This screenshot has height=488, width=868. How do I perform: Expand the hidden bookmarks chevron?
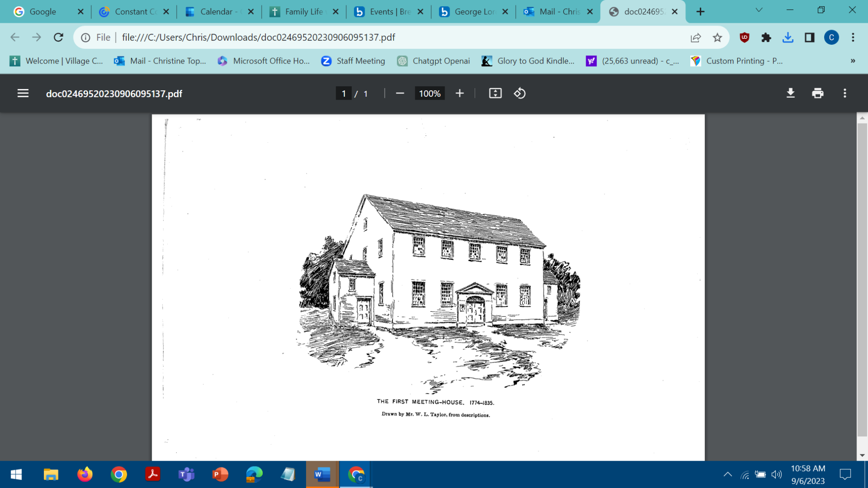[852, 61]
